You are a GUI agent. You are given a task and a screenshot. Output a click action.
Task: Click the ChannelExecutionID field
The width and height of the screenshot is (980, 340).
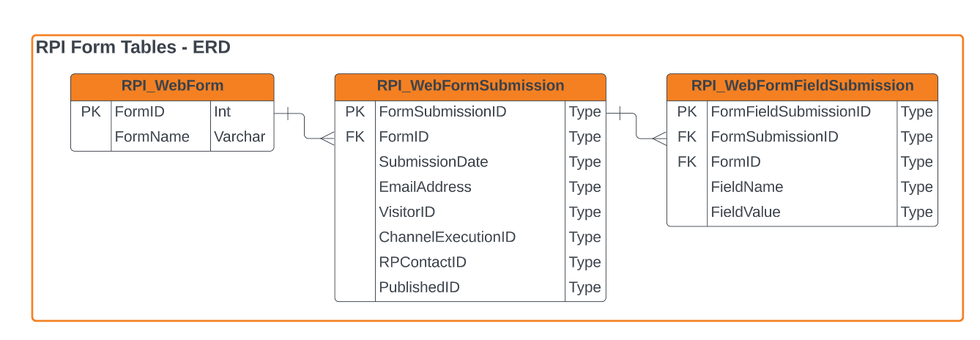448,237
